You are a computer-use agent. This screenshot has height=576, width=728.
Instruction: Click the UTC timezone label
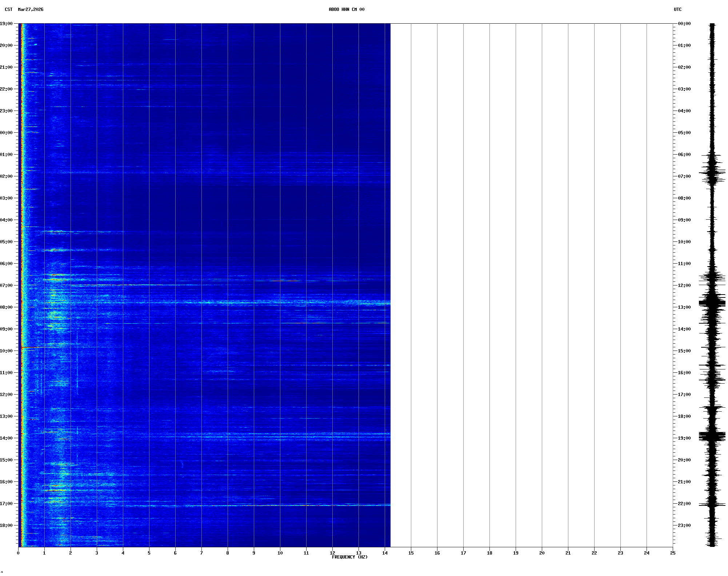677,9
